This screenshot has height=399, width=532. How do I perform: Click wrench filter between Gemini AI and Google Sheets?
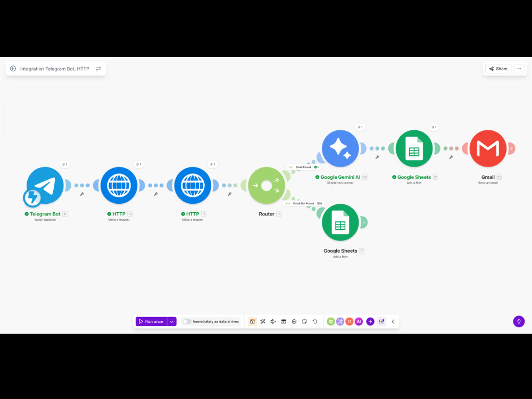[377, 157]
